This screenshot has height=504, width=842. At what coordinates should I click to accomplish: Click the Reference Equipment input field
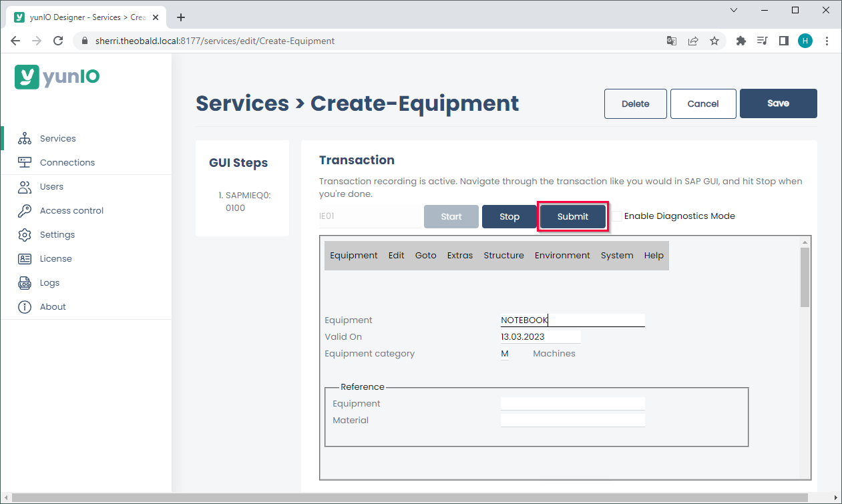pos(573,404)
